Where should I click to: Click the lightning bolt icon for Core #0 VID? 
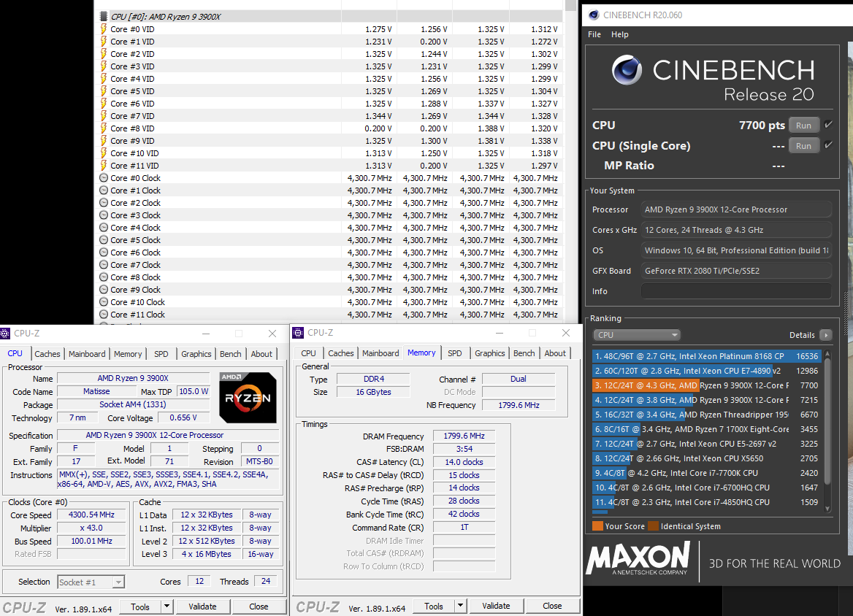click(x=104, y=29)
